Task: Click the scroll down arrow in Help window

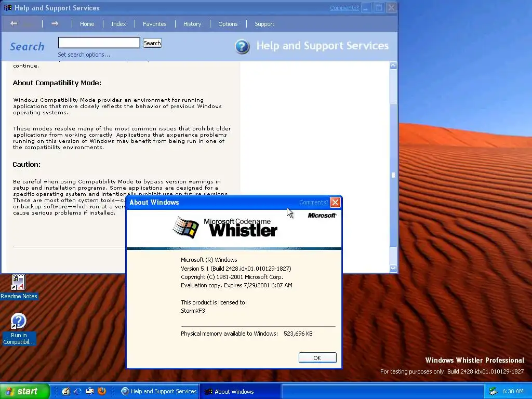Action: 393,269
